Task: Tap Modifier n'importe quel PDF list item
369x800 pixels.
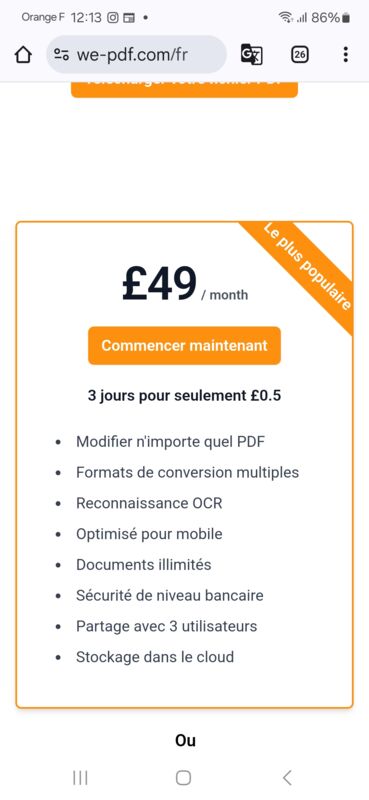Action: (x=170, y=441)
